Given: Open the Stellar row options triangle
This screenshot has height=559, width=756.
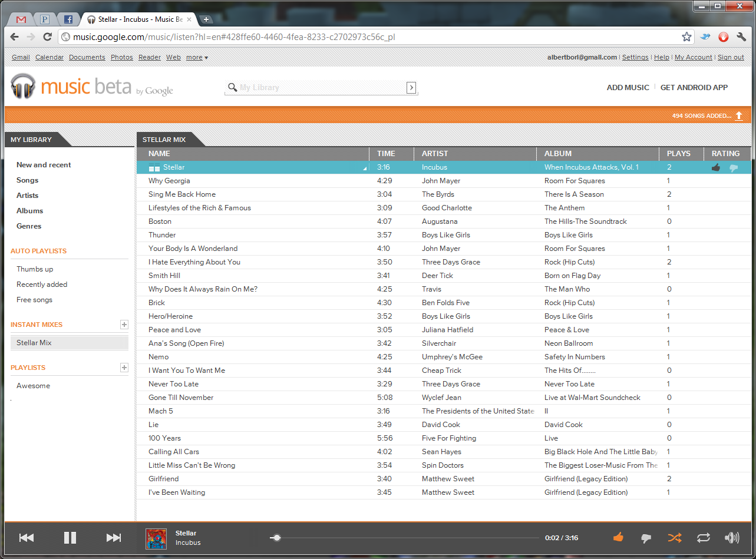Looking at the screenshot, I should click(364, 169).
